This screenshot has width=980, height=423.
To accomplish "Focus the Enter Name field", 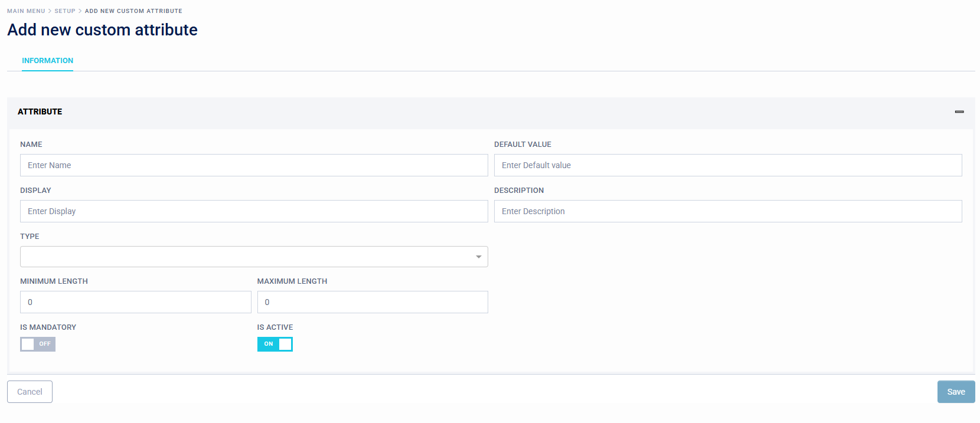I will [254, 165].
